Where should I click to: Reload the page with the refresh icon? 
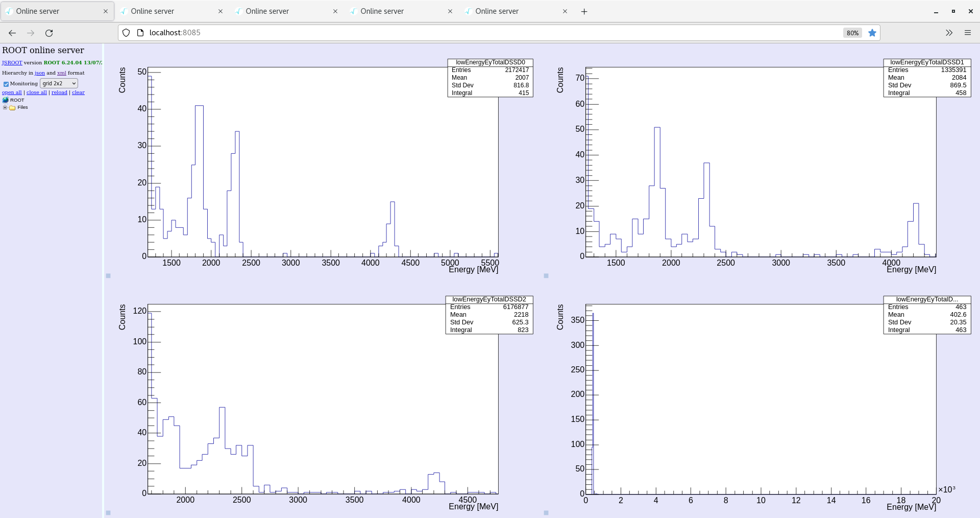point(49,33)
